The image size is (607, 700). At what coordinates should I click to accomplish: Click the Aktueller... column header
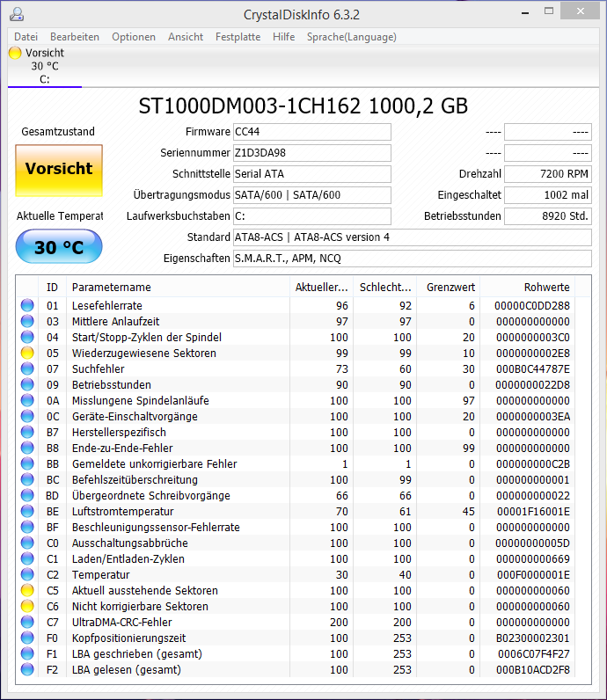point(321,287)
